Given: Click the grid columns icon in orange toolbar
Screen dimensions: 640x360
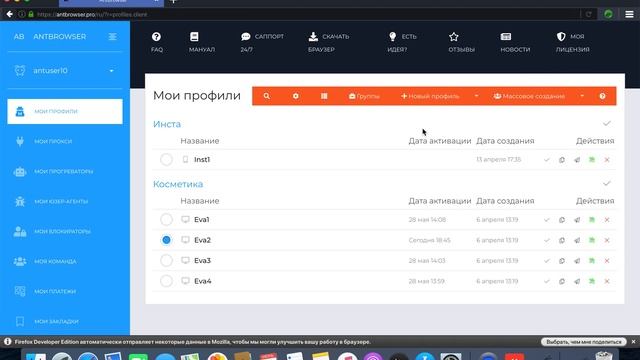Looking at the screenshot, I should [x=324, y=96].
